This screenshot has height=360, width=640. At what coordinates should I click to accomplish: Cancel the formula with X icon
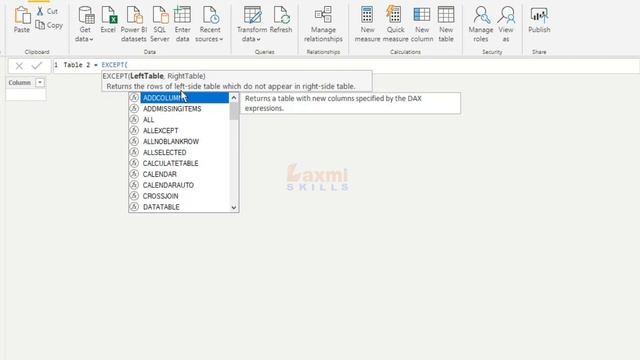19,66
